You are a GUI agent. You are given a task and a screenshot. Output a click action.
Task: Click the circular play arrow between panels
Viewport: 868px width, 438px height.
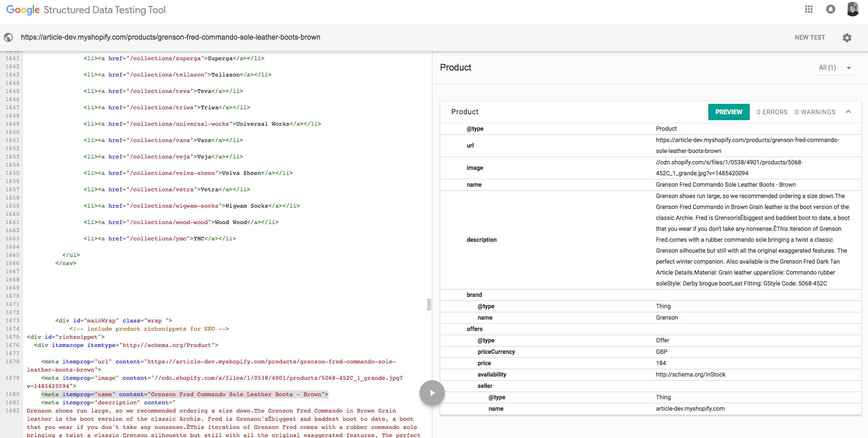432,392
